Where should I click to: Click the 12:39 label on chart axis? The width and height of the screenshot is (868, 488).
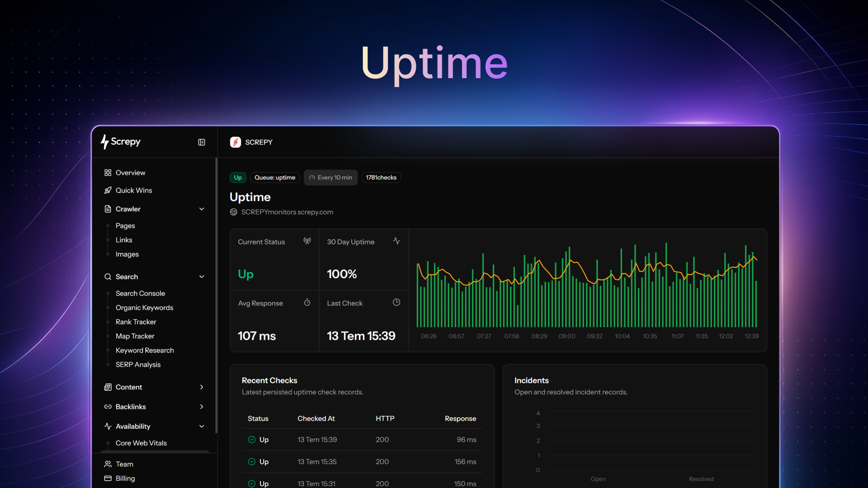point(752,336)
